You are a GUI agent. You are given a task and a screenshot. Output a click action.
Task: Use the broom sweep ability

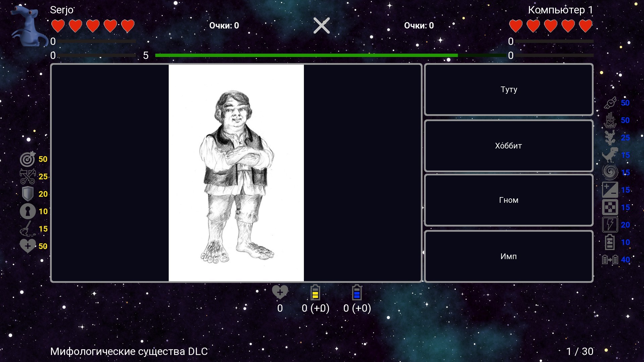pos(28,229)
